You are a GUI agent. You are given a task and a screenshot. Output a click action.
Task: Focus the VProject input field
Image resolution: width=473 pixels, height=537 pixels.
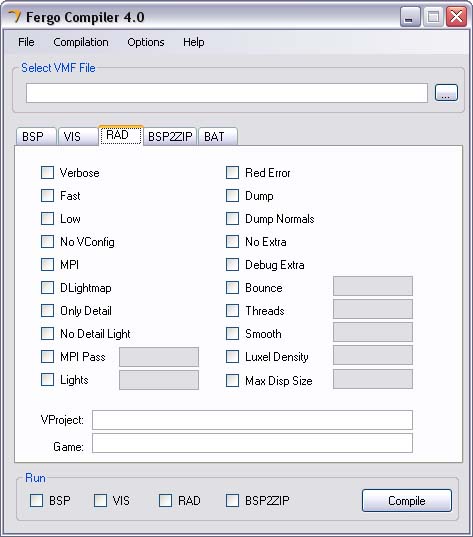[x=252, y=420]
